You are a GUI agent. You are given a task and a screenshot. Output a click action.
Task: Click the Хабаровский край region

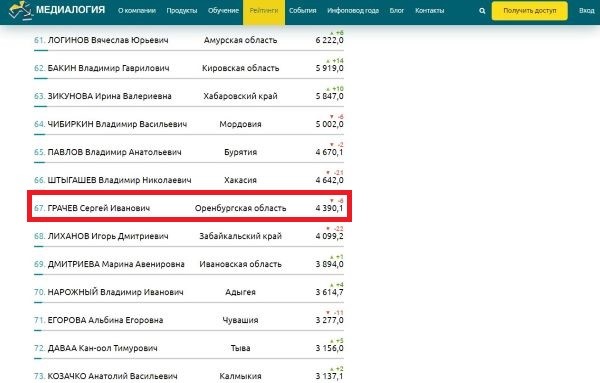click(x=240, y=96)
